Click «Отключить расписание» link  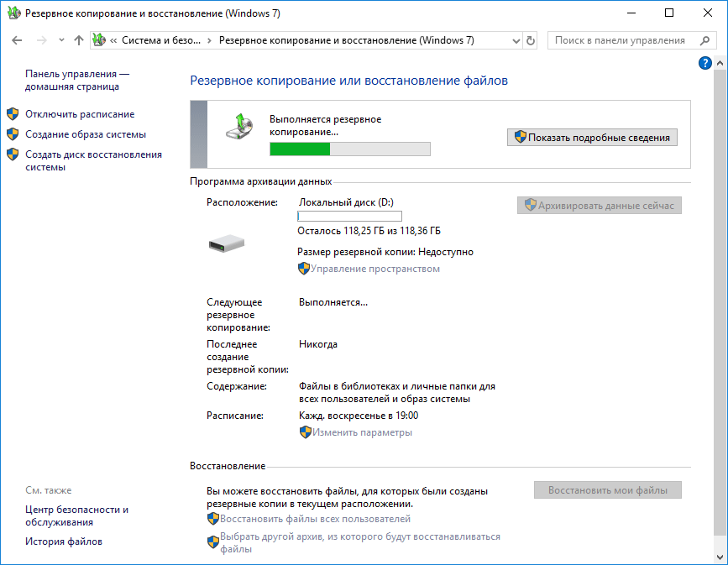(x=80, y=114)
